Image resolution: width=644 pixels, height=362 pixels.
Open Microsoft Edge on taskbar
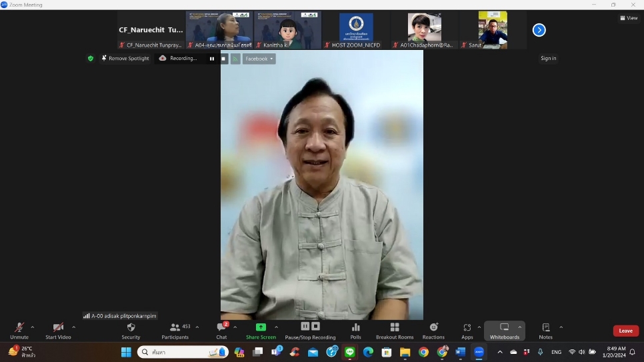pyautogui.click(x=368, y=352)
